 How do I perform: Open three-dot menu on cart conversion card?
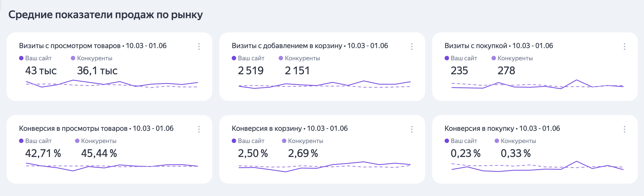click(x=412, y=129)
